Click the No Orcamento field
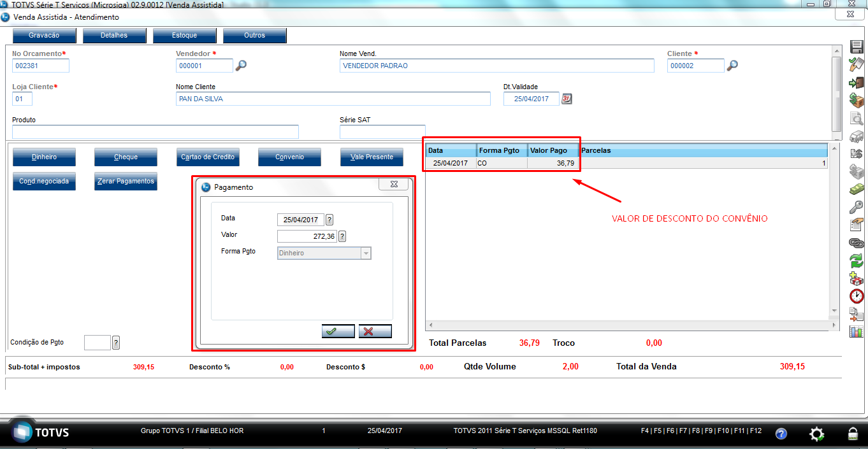Viewport: 868px width, 449px height. pyautogui.click(x=41, y=66)
